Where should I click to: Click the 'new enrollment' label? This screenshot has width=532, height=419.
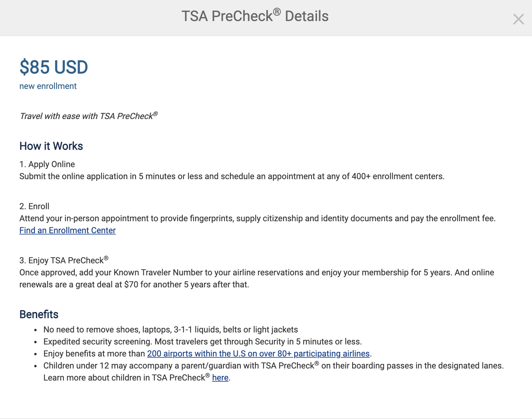(x=48, y=86)
